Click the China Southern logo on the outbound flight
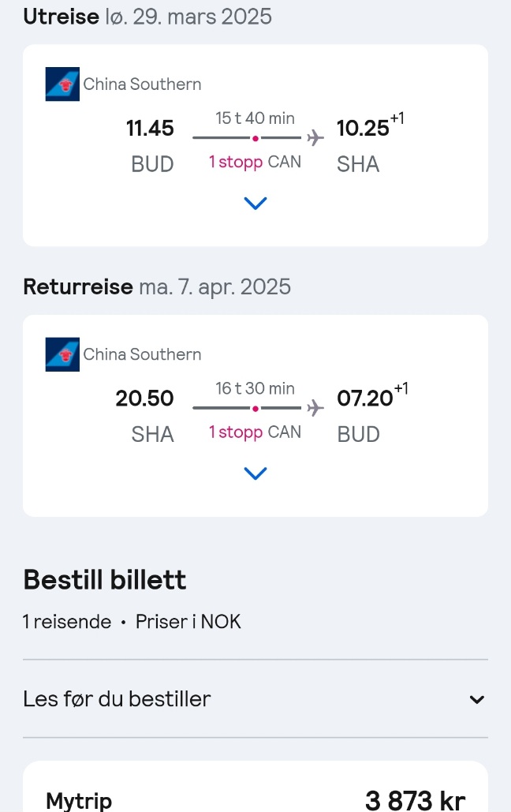 [x=62, y=84]
